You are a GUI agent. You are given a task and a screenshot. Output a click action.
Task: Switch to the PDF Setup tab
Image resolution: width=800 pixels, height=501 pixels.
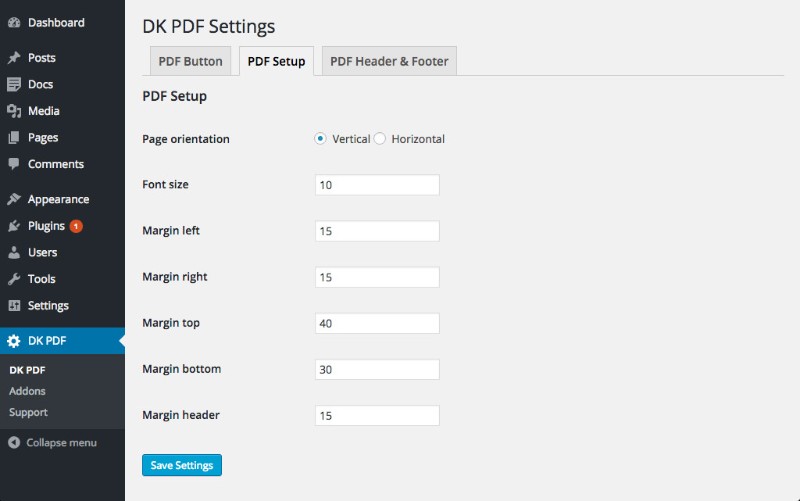pos(277,61)
